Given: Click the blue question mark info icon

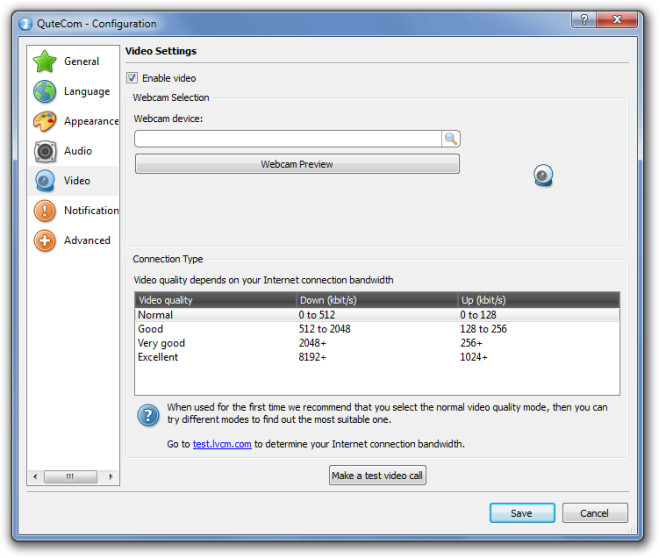Looking at the screenshot, I should 148,415.
